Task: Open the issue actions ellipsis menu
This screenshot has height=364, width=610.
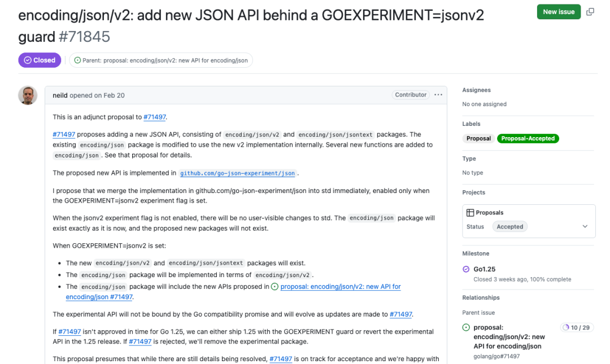Action: click(x=438, y=95)
